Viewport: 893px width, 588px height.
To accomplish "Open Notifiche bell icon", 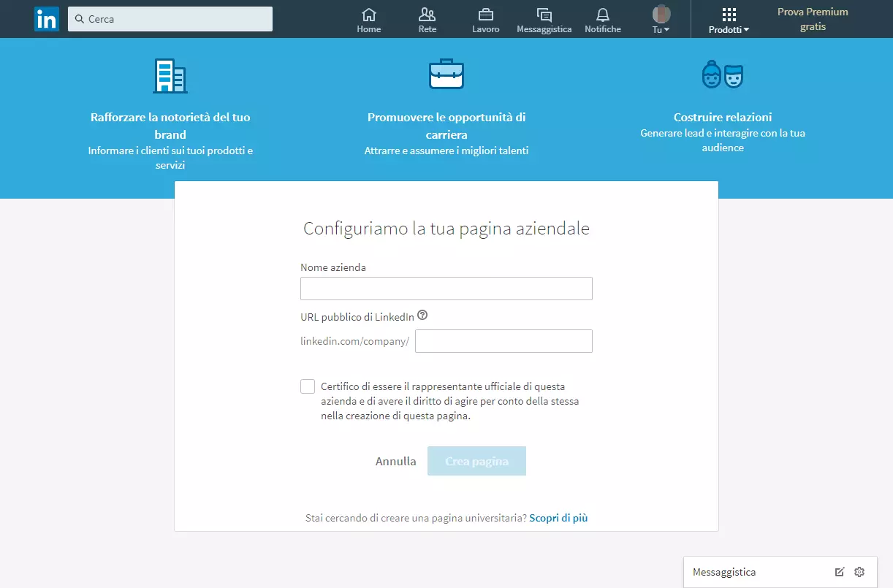I will pos(603,15).
